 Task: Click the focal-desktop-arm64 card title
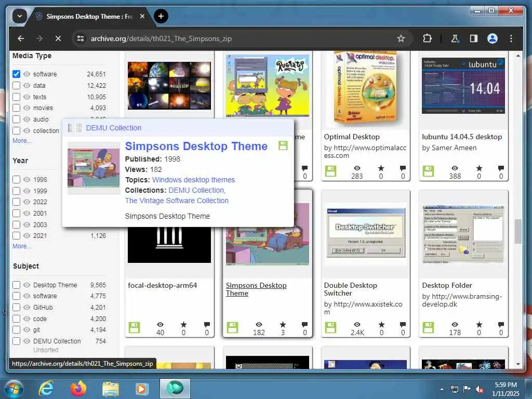click(x=162, y=285)
